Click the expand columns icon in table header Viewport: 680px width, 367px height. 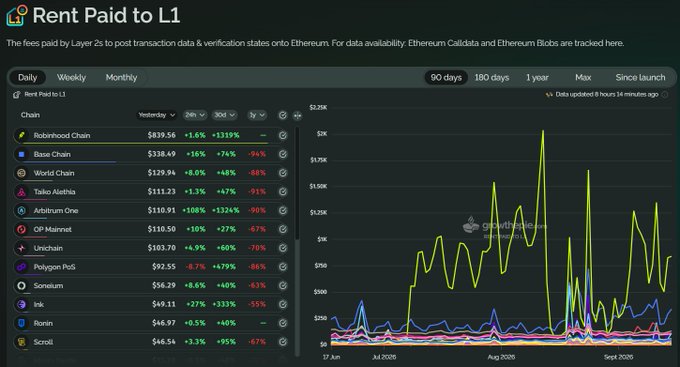coord(297,115)
